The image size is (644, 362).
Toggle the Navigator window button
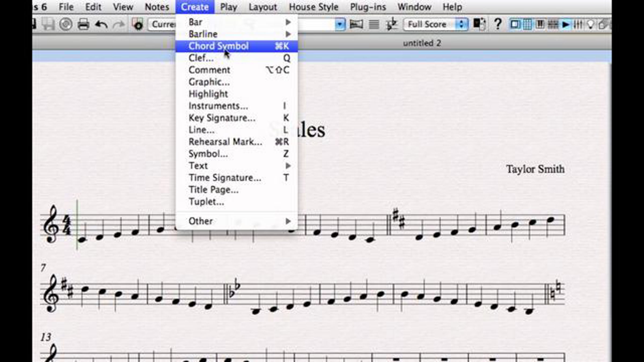point(515,25)
